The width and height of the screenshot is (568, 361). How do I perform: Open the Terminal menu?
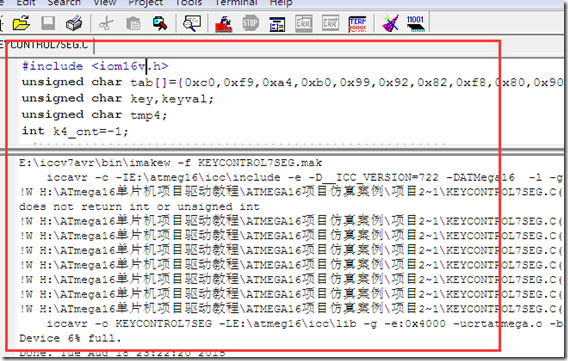coord(236,3)
